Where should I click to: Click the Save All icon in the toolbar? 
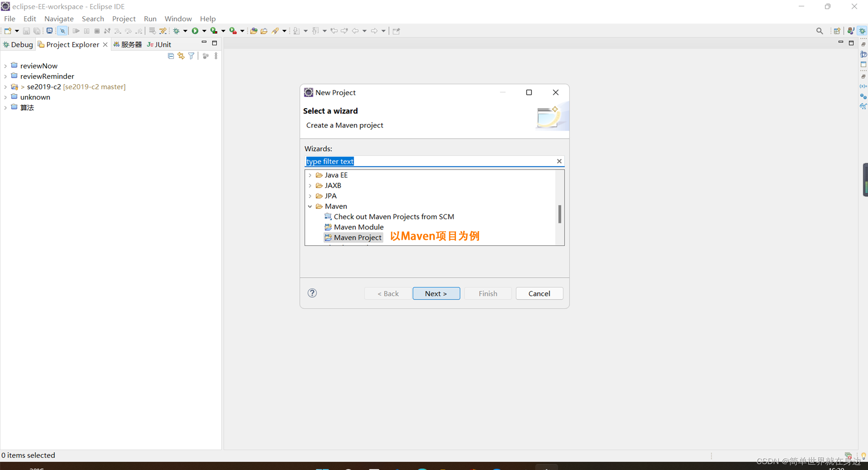coord(37,30)
